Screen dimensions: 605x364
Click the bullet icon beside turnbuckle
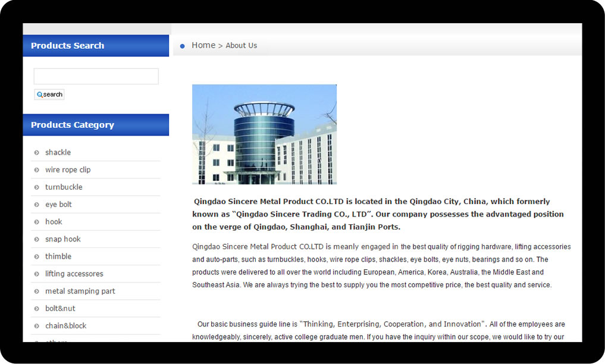37,187
